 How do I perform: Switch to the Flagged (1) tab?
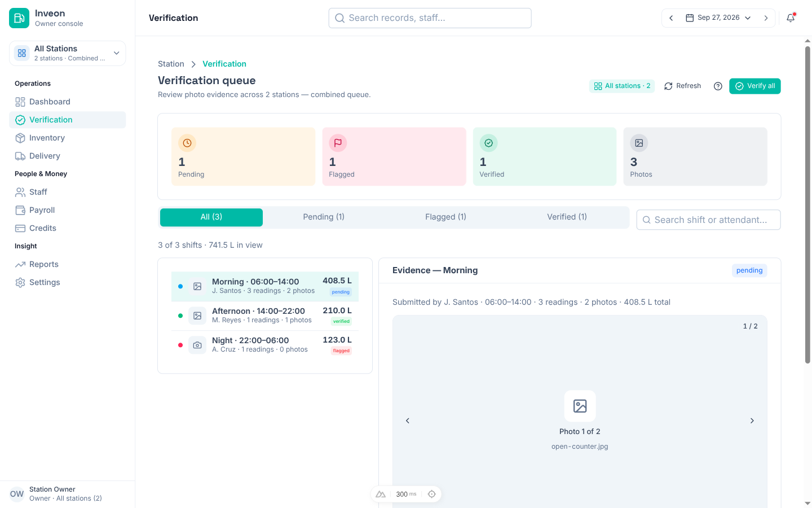(445, 217)
